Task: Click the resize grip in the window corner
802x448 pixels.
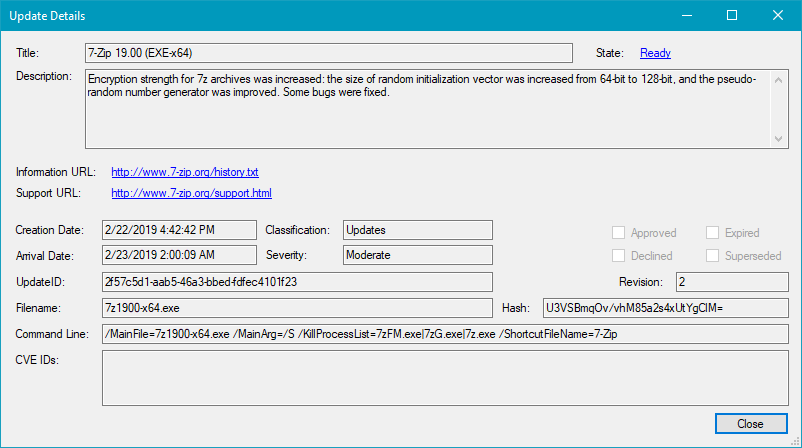Action: pyautogui.click(x=795, y=442)
